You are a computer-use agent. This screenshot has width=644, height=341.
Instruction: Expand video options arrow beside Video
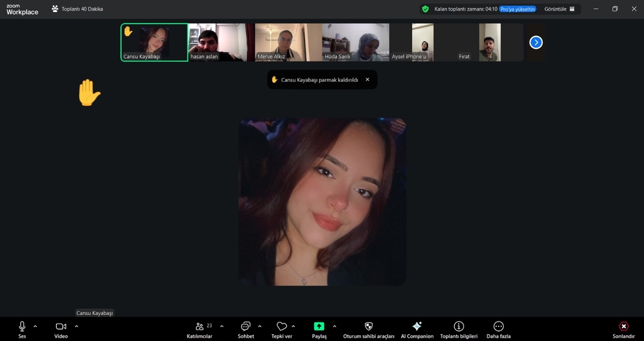[77, 326]
